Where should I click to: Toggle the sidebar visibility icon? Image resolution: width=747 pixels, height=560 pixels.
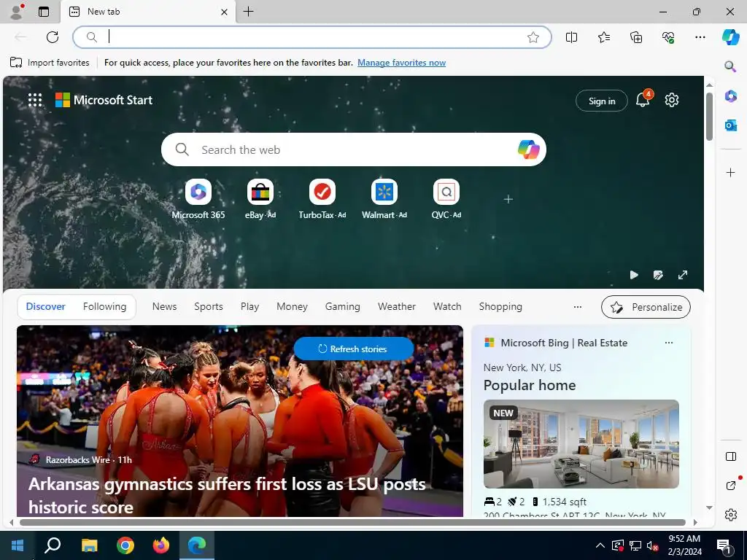pos(730,456)
